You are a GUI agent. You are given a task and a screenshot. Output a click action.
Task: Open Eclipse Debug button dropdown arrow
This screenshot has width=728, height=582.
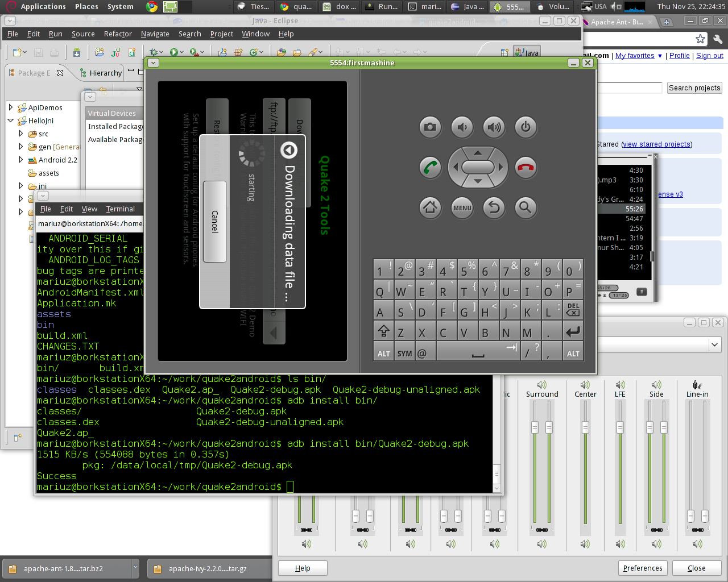click(x=162, y=52)
